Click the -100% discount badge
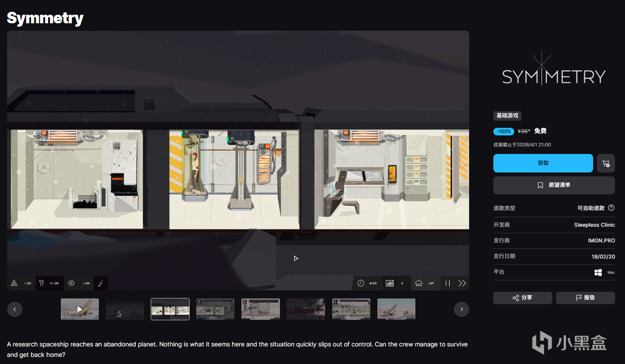The image size is (625, 364). (x=504, y=131)
